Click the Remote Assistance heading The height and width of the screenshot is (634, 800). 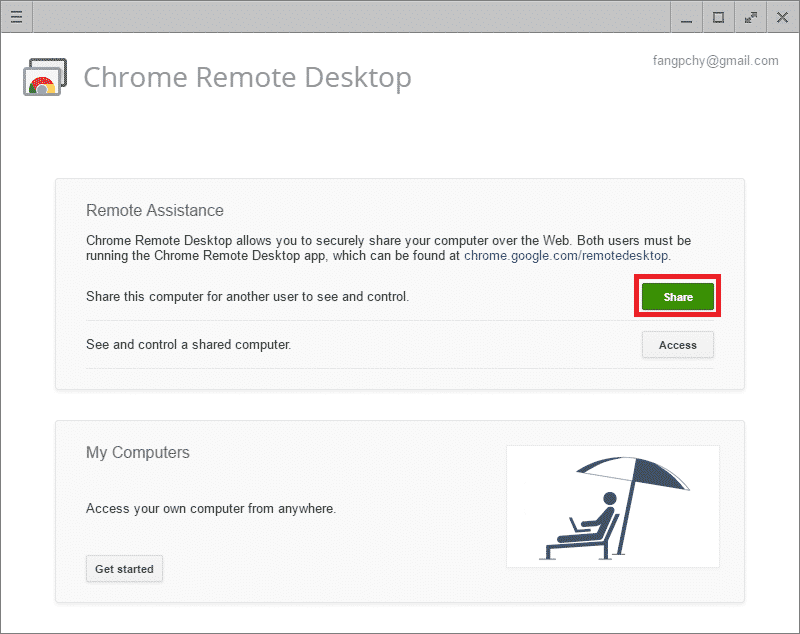pos(155,210)
